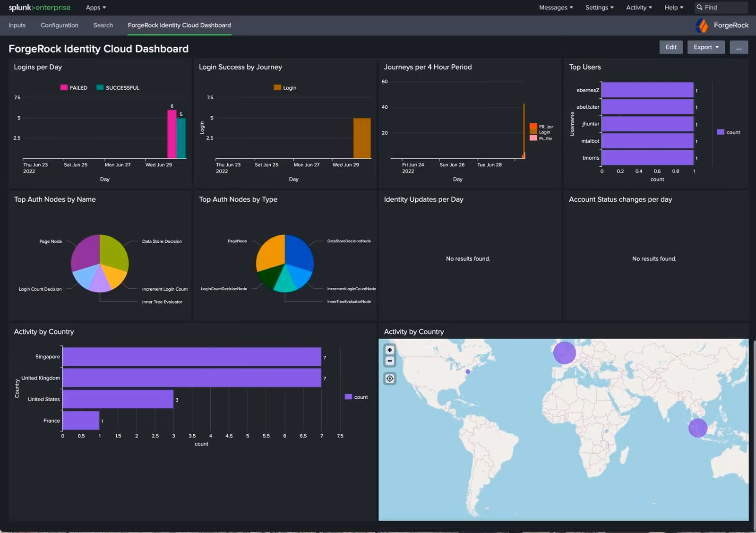
Task: Go to the Inputs tab
Action: coord(17,26)
